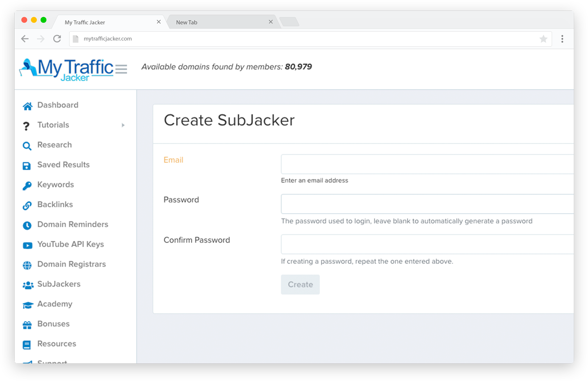Click the Saved Results disk icon

(27, 166)
